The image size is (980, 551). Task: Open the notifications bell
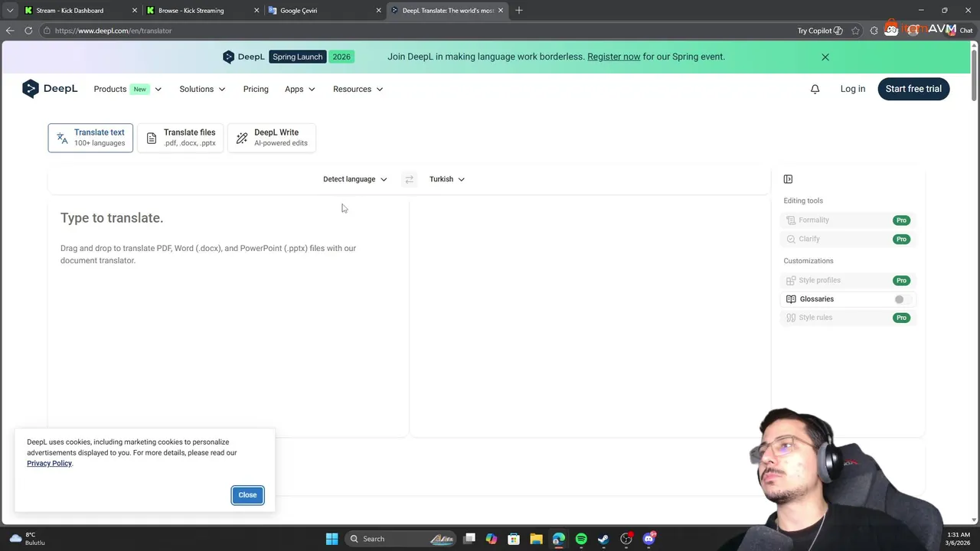coord(815,89)
